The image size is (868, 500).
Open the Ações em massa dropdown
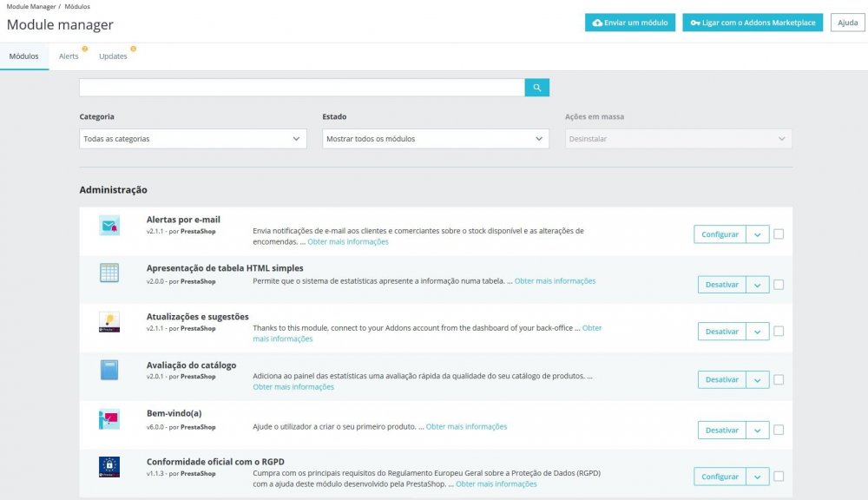678,138
